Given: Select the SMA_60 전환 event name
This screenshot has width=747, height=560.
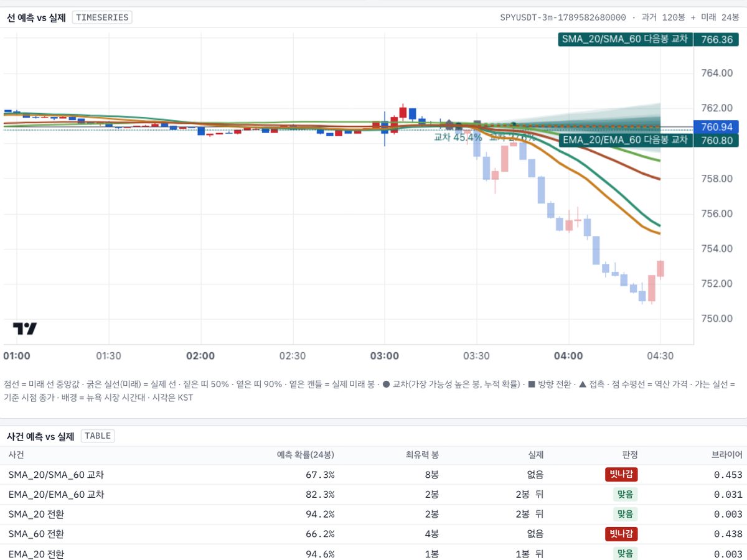Looking at the screenshot, I should (x=36, y=534).
